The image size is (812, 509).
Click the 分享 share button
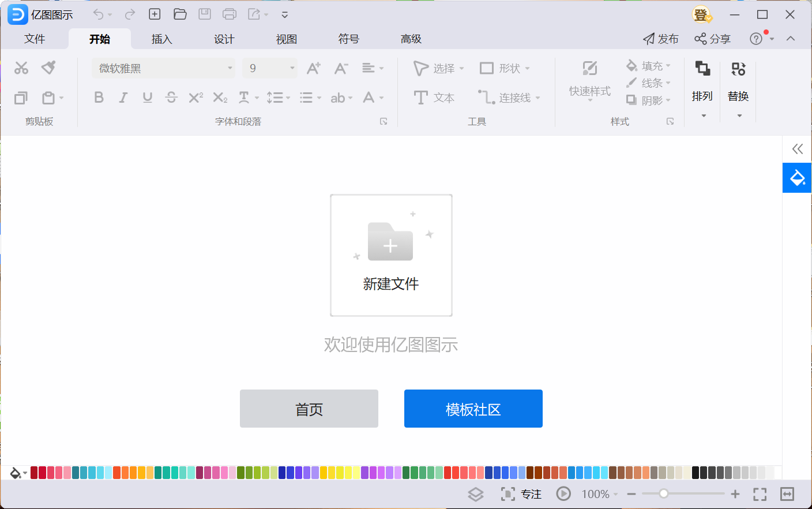[x=713, y=39]
